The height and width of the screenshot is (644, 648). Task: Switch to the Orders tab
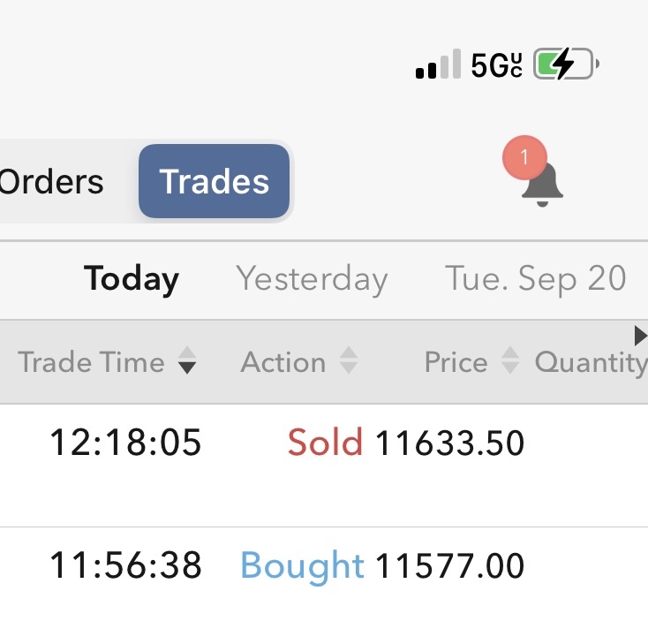(x=53, y=182)
